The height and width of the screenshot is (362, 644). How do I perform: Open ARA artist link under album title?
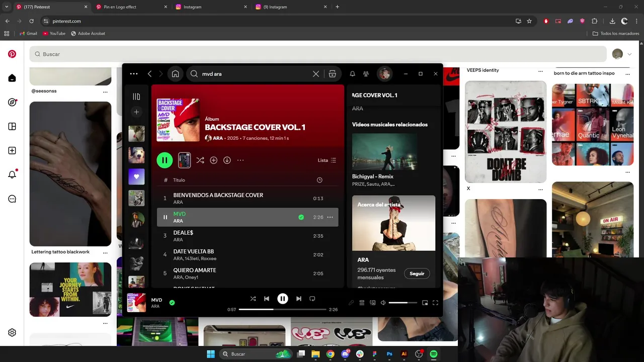[218, 138]
